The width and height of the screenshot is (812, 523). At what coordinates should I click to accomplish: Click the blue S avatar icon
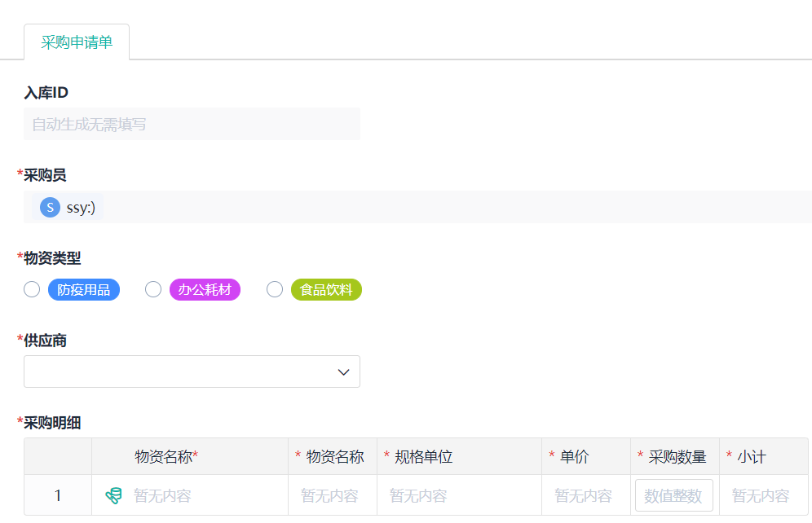[50, 208]
